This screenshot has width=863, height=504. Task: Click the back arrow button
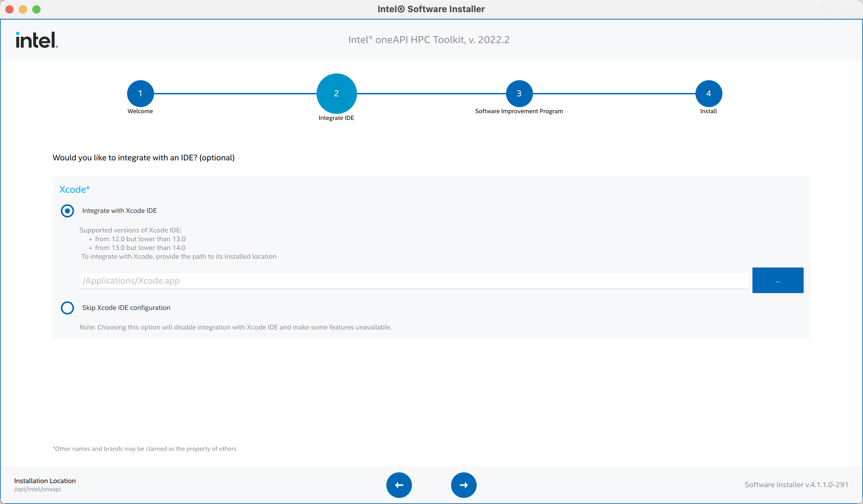pos(399,485)
